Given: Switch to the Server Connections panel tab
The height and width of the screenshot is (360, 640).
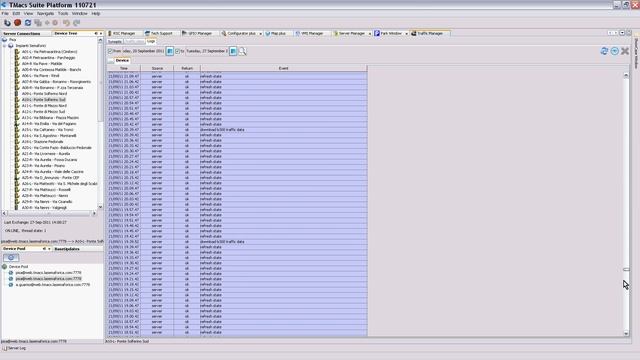Looking at the screenshot, I should click(x=22, y=33).
